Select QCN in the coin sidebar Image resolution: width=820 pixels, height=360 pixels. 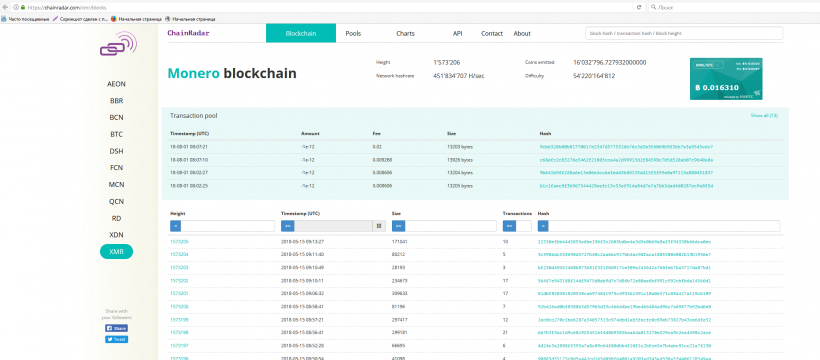[x=116, y=201]
